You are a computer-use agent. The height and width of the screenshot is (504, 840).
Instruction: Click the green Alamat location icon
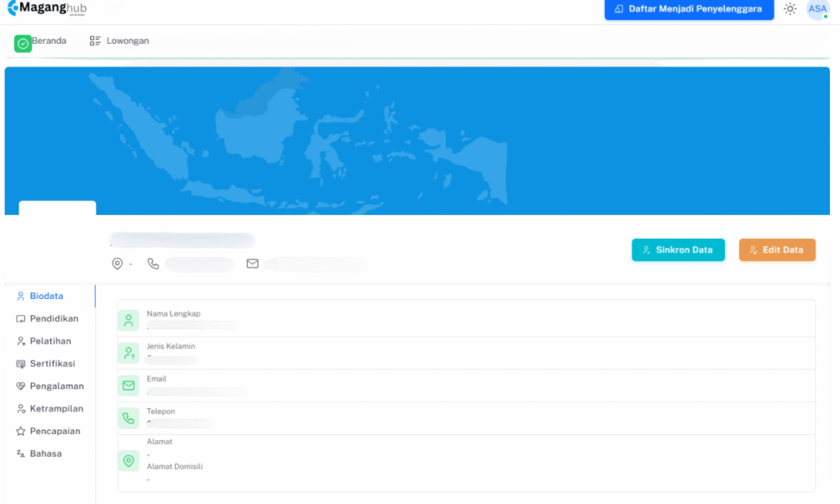click(129, 460)
